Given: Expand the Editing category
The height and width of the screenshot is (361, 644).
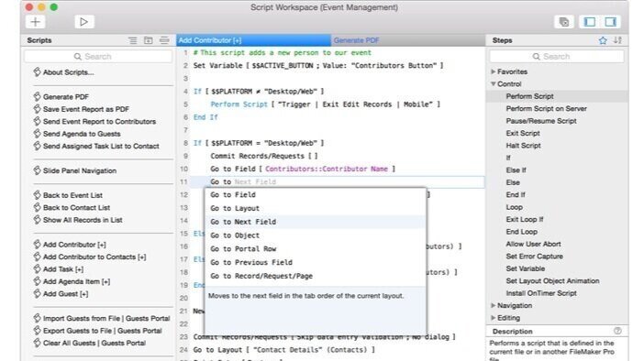Looking at the screenshot, I should click(x=493, y=318).
